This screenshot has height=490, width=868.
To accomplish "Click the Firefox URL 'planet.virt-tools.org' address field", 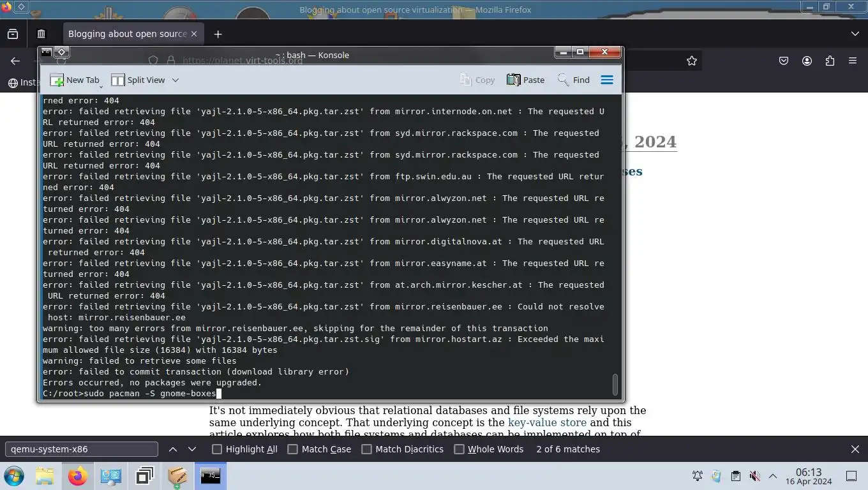I will pyautogui.click(x=243, y=61).
